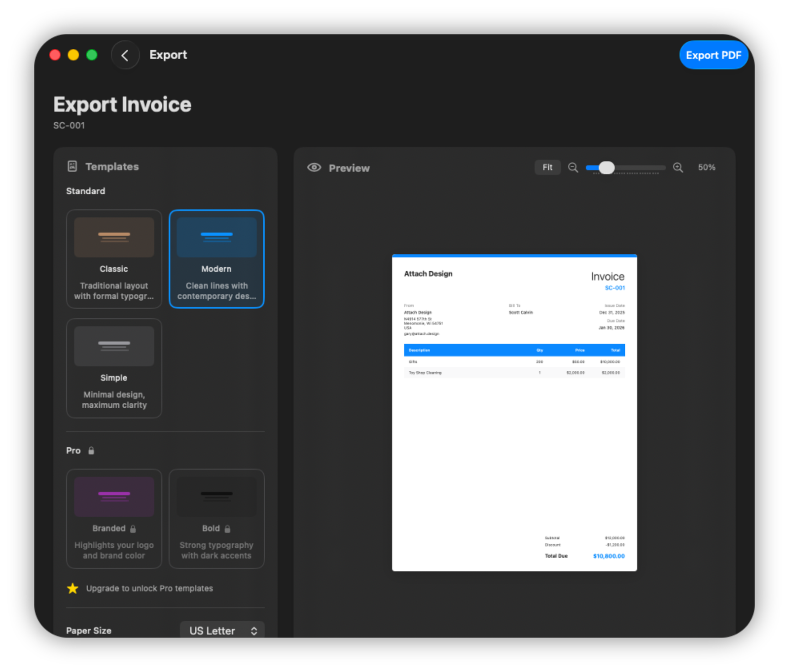Click the lock icon beside Pro heading
This screenshot has width=789, height=672.
pyautogui.click(x=91, y=451)
